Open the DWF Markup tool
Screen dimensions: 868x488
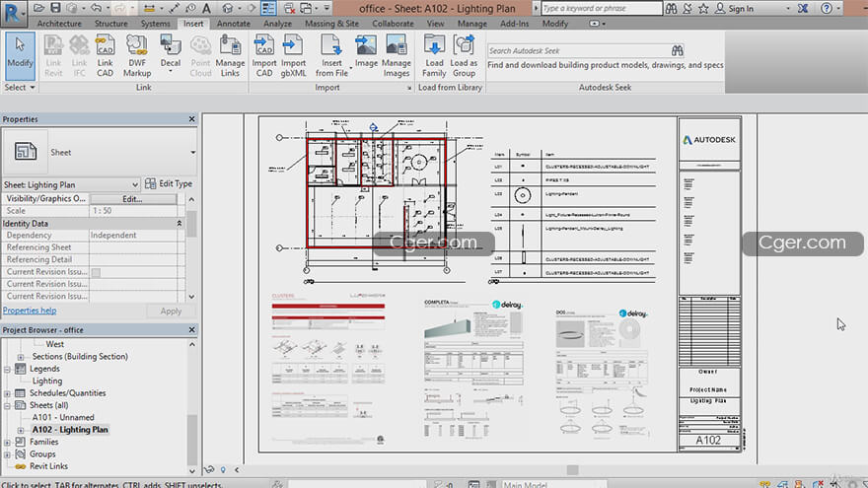point(137,56)
